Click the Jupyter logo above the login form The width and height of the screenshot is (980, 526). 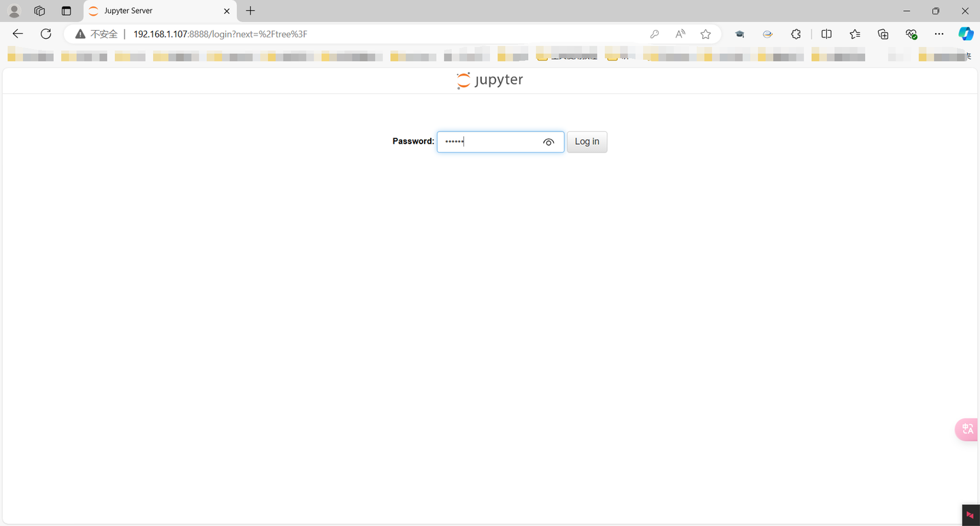pos(489,80)
